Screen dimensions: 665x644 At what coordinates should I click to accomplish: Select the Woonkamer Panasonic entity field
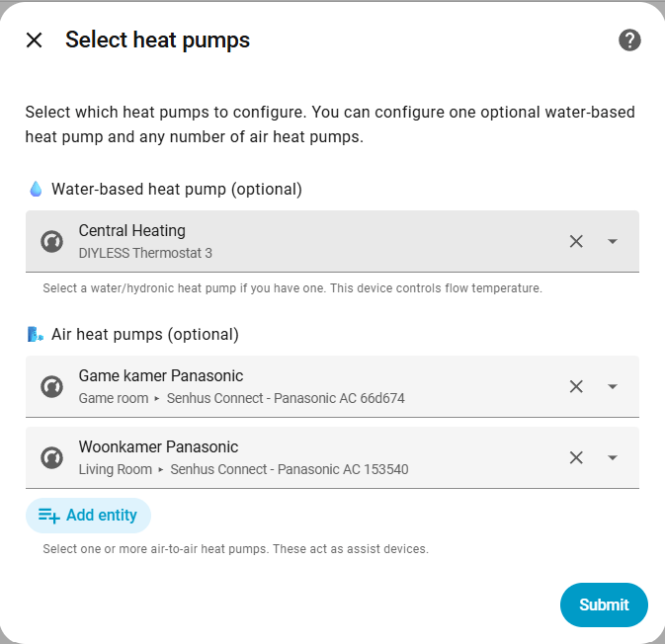296,457
